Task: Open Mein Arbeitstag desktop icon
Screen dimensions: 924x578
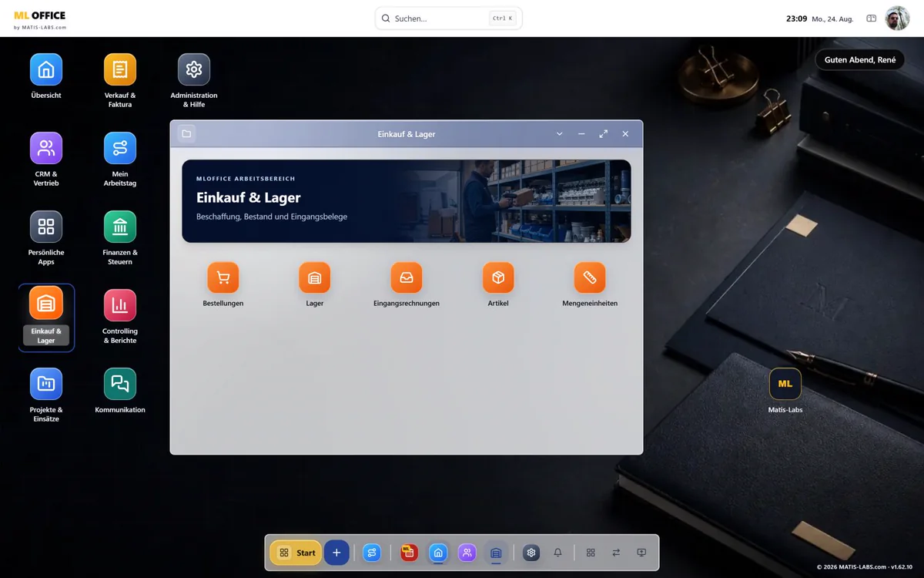Action: tap(120, 159)
